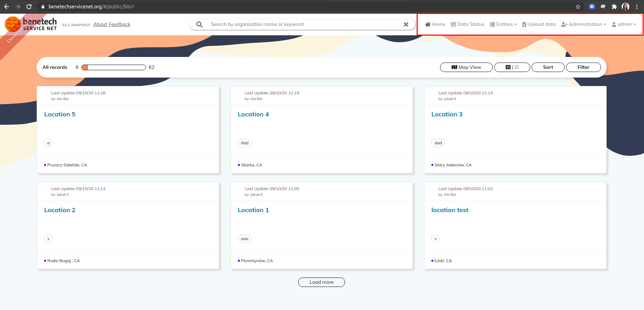Expand the Administration dropdown
This screenshot has height=310, width=644.
point(584,24)
